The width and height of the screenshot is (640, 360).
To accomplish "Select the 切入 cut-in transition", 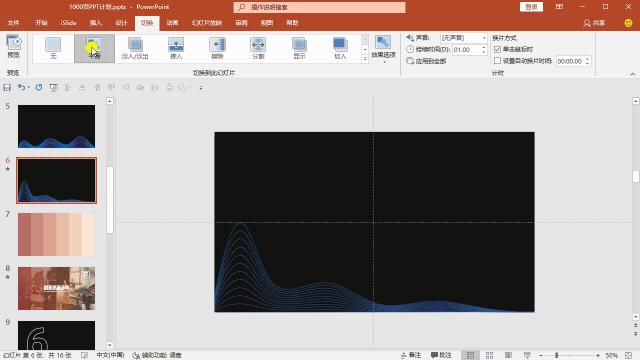I will click(340, 48).
